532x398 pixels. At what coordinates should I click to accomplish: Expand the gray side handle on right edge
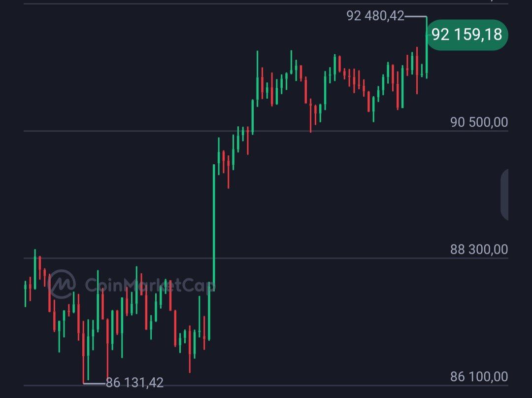(504, 195)
